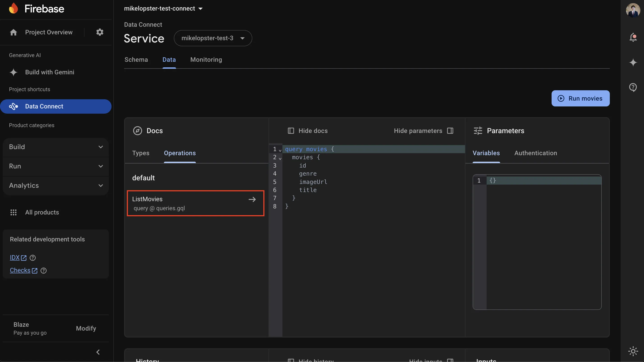644x362 pixels.
Task: Select the Variables parameters tab
Action: click(x=486, y=153)
